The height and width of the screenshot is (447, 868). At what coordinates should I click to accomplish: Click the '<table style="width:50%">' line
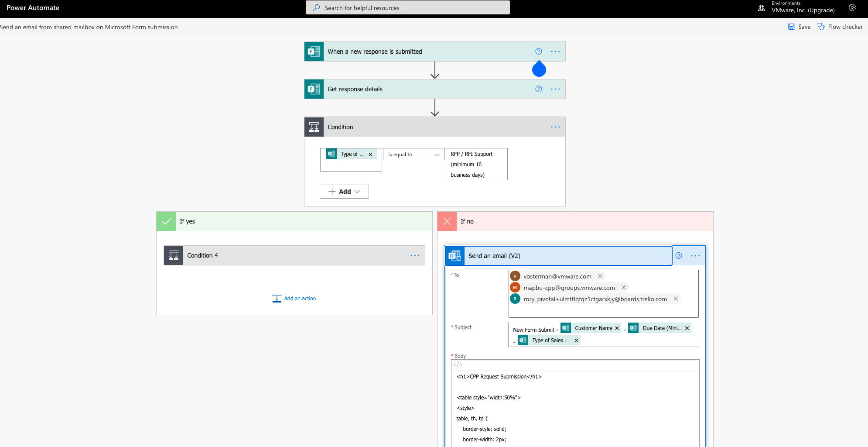489,398
